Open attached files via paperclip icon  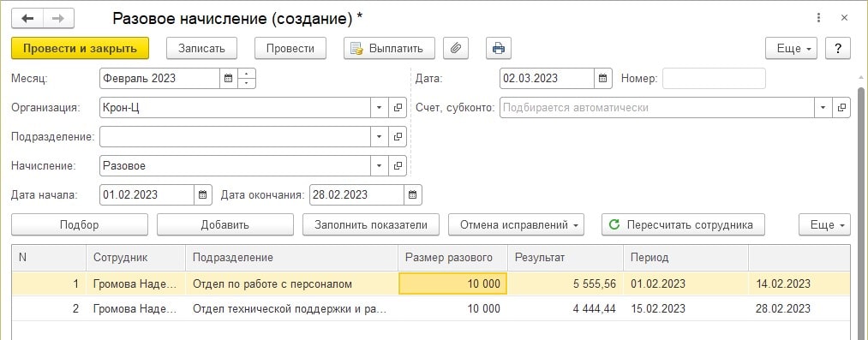455,48
